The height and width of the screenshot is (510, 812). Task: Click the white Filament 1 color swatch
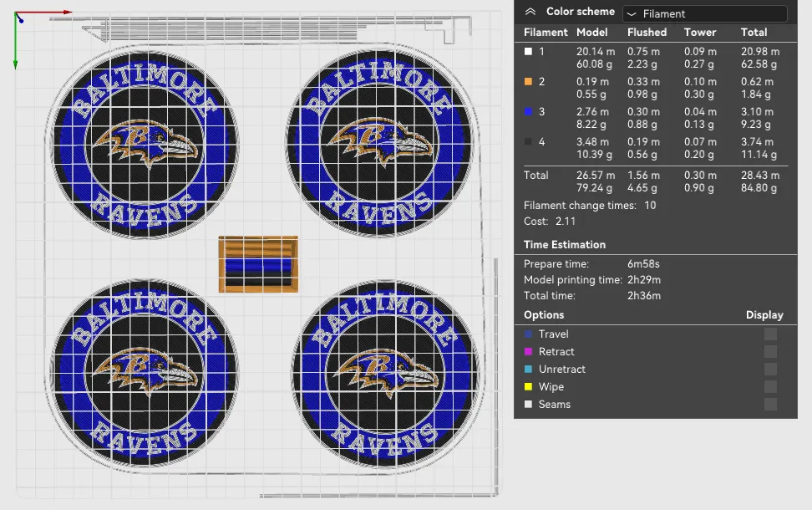click(x=528, y=52)
